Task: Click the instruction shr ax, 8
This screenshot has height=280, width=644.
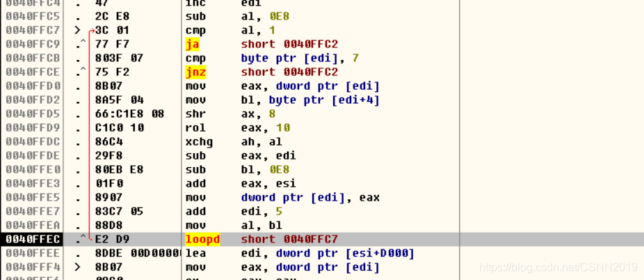Action: pos(231,114)
